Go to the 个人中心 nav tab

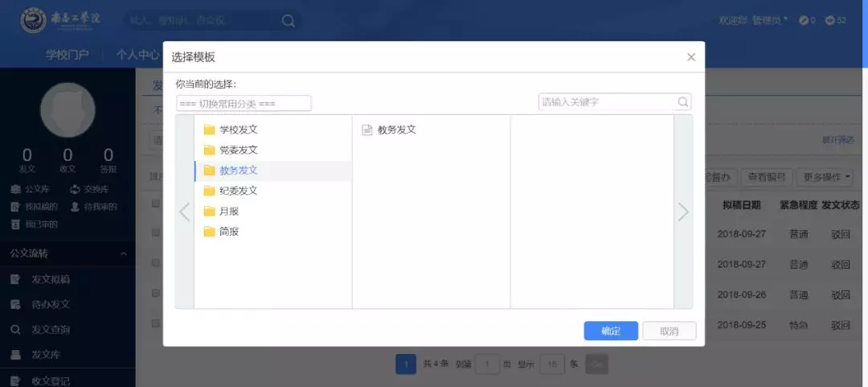[x=138, y=55]
